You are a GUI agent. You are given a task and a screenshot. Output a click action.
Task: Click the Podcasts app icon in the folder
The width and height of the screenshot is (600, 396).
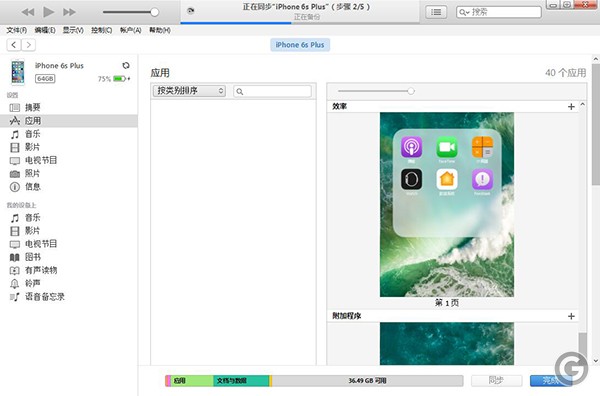tap(411, 147)
